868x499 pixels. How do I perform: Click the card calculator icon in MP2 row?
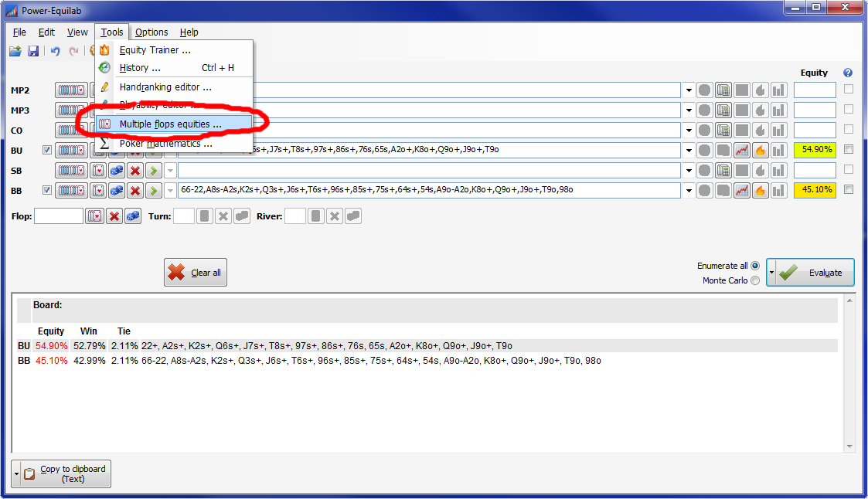click(723, 90)
